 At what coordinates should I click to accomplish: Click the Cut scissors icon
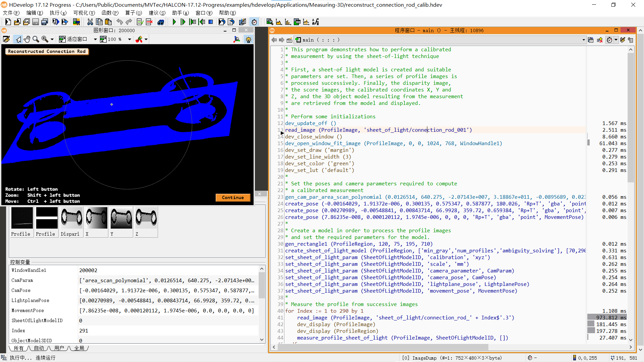coord(90,22)
